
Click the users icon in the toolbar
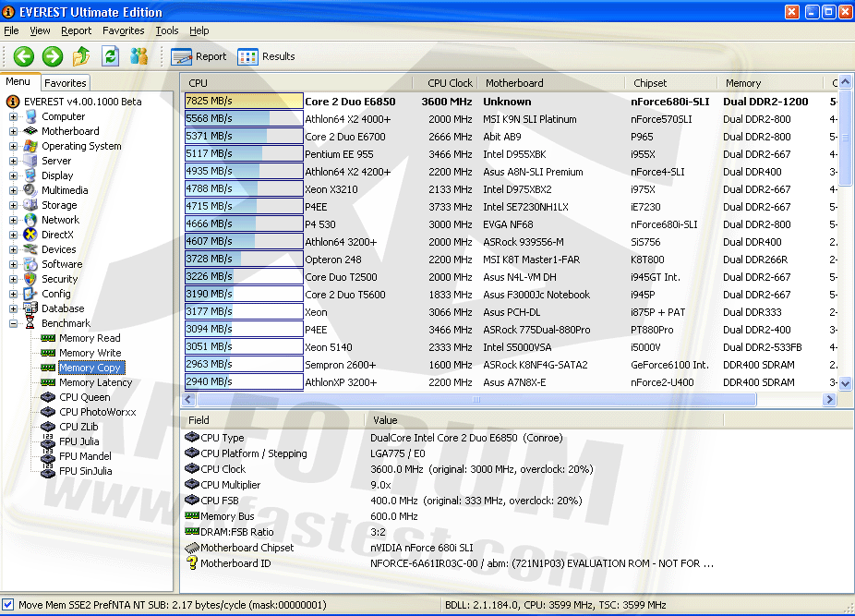click(x=139, y=56)
